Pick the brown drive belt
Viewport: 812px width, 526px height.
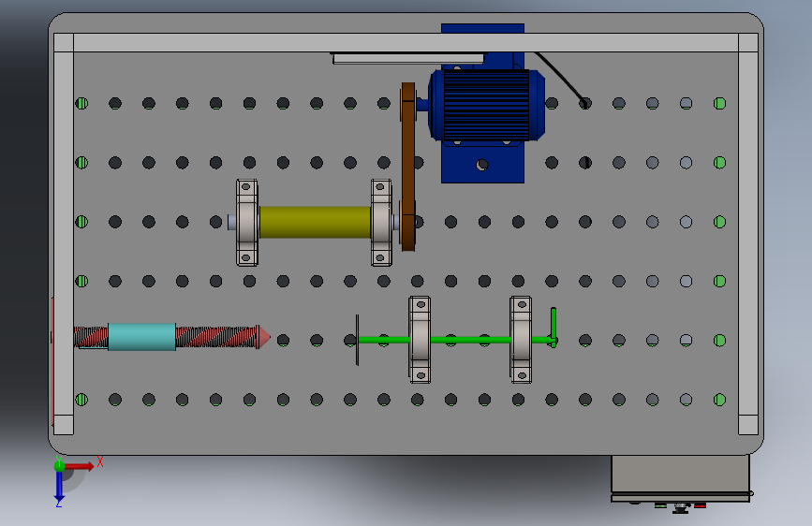[x=408, y=167]
